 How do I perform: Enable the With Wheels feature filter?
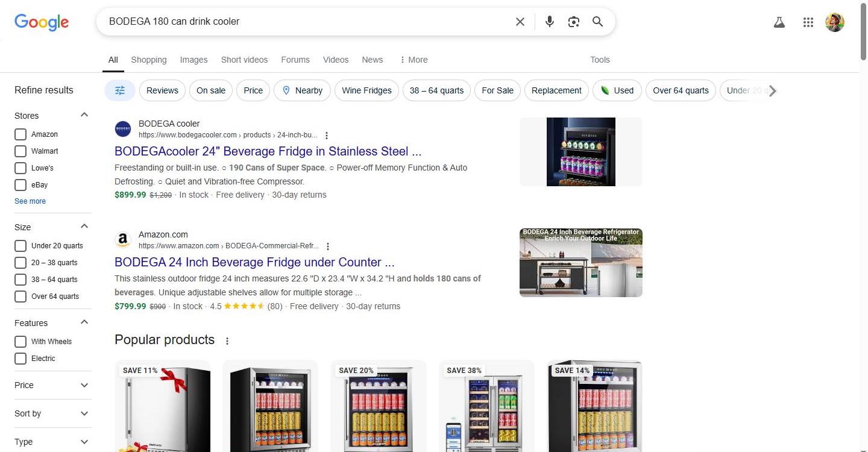[20, 342]
